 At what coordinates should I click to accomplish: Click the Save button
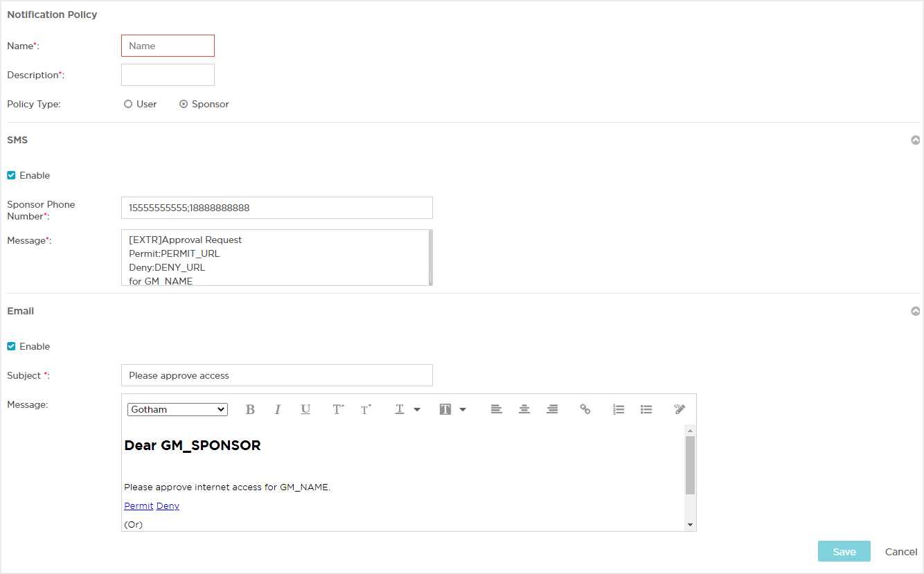pyautogui.click(x=844, y=552)
